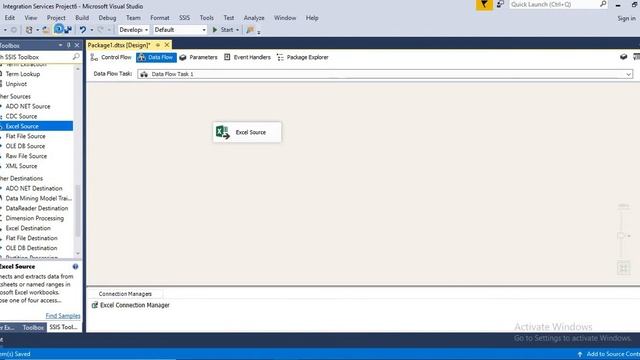Open the Format menu
Image resolution: width=640 pixels, height=360 pixels.
pos(160,18)
